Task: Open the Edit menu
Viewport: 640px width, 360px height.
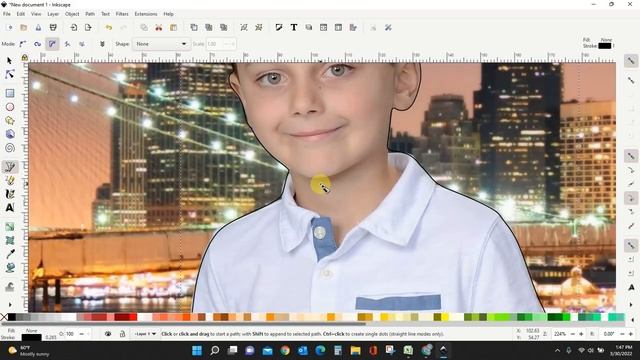Action: tap(21, 14)
